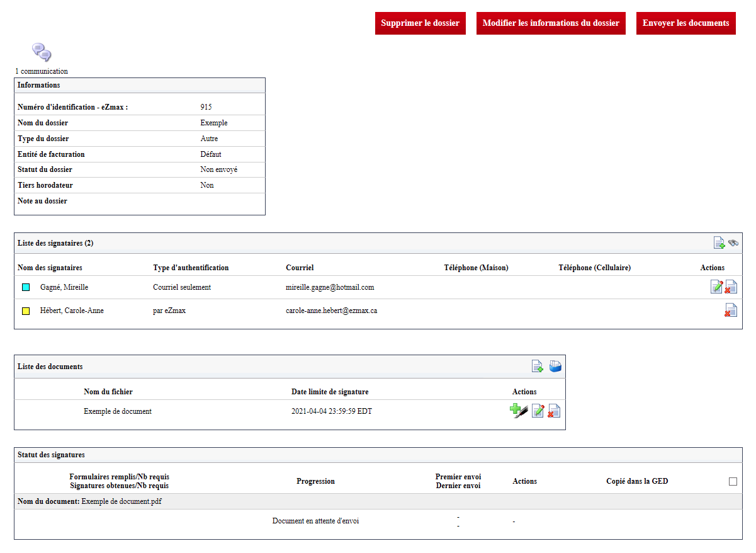Open Modifier les informations du dossier
The height and width of the screenshot is (553, 756).
tap(551, 23)
